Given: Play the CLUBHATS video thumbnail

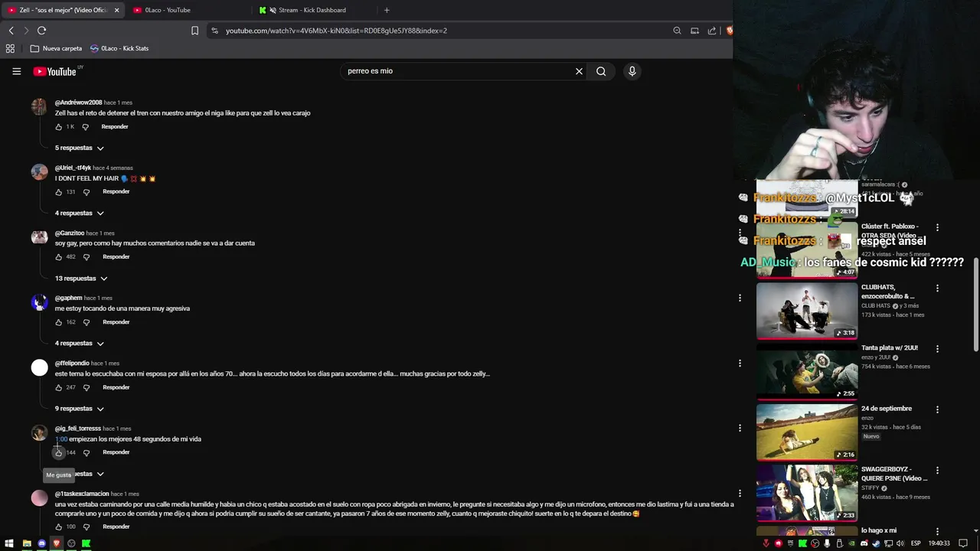Looking at the screenshot, I should click(x=807, y=311).
